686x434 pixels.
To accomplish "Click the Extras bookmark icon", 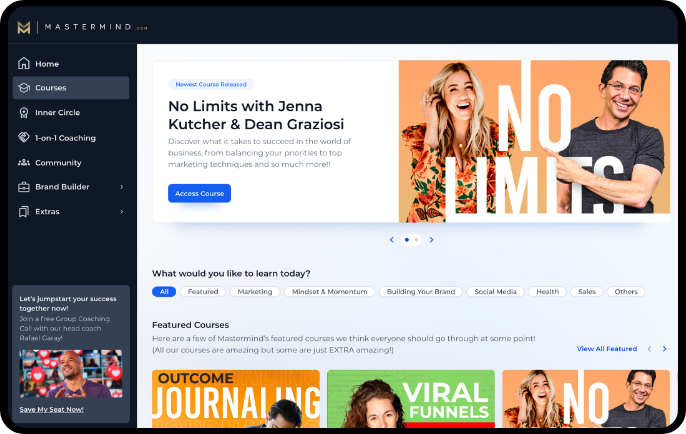I will coord(24,211).
